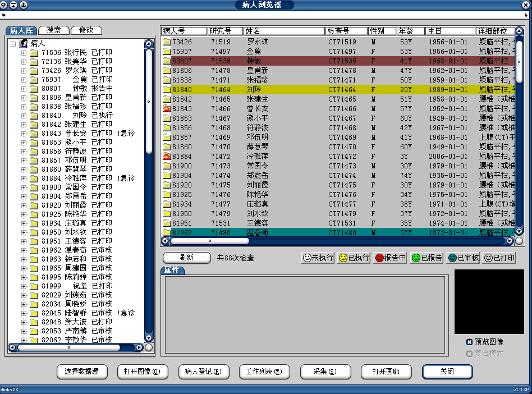Switch to the 搜索 tab
The width and height of the screenshot is (532, 394).
[54, 30]
